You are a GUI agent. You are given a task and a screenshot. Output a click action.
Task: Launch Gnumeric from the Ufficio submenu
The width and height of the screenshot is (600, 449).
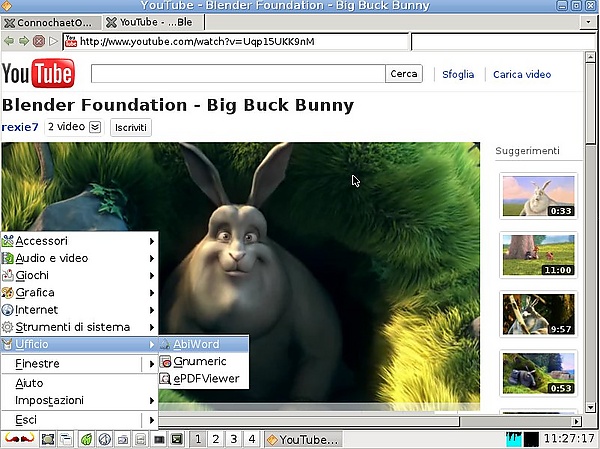tap(199, 361)
